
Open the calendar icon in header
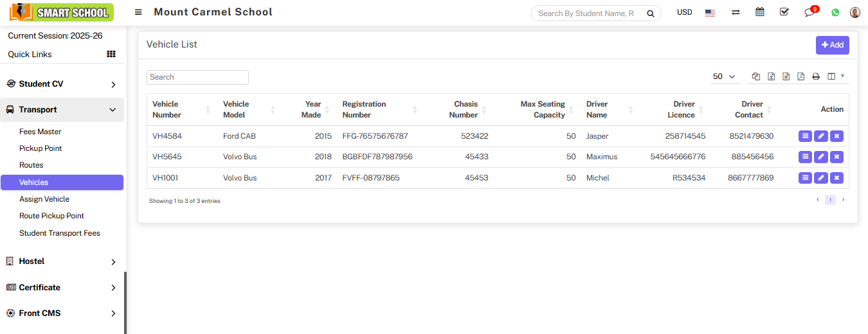(x=759, y=12)
